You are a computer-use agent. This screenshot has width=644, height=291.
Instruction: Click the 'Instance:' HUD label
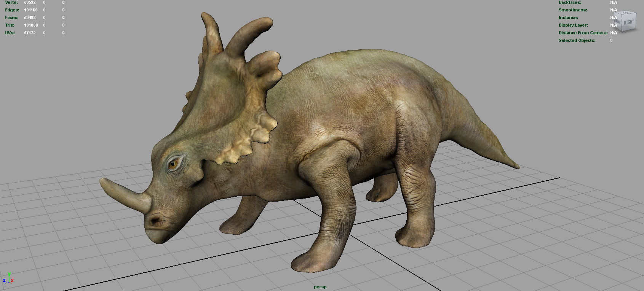click(x=568, y=17)
